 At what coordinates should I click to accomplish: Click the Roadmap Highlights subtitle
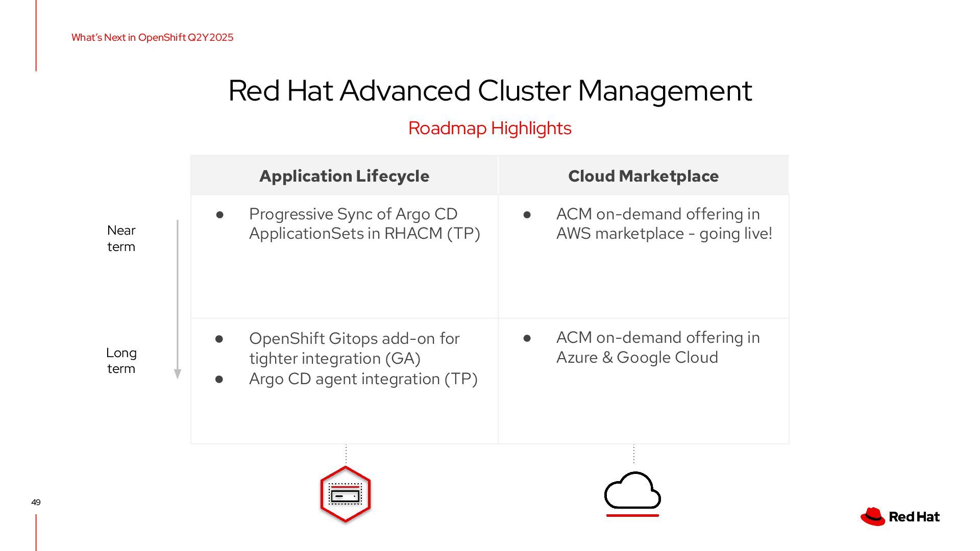489,128
